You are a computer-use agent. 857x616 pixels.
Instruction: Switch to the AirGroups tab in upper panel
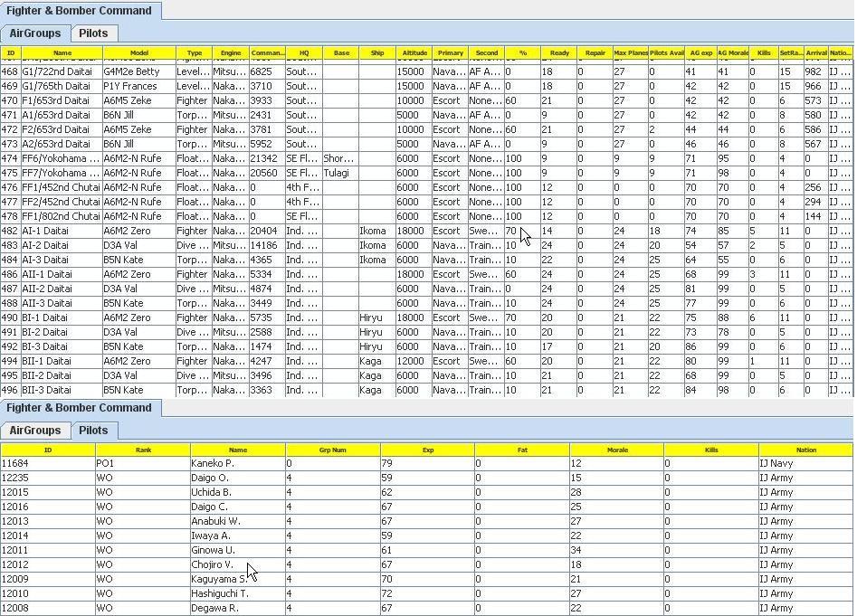[35, 33]
